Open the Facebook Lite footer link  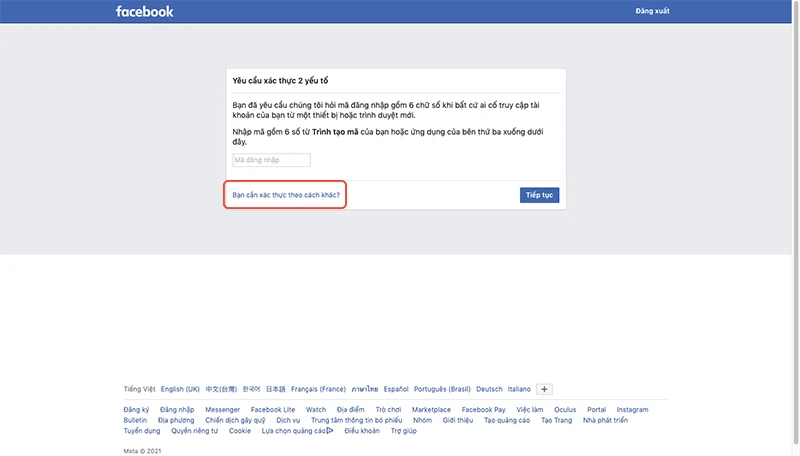[x=273, y=410]
